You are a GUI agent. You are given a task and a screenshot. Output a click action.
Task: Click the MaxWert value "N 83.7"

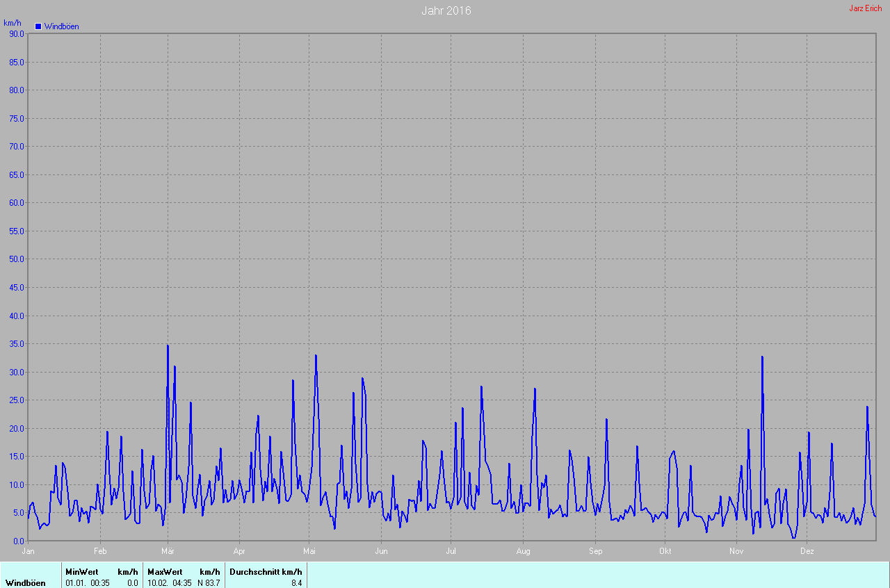tap(209, 583)
